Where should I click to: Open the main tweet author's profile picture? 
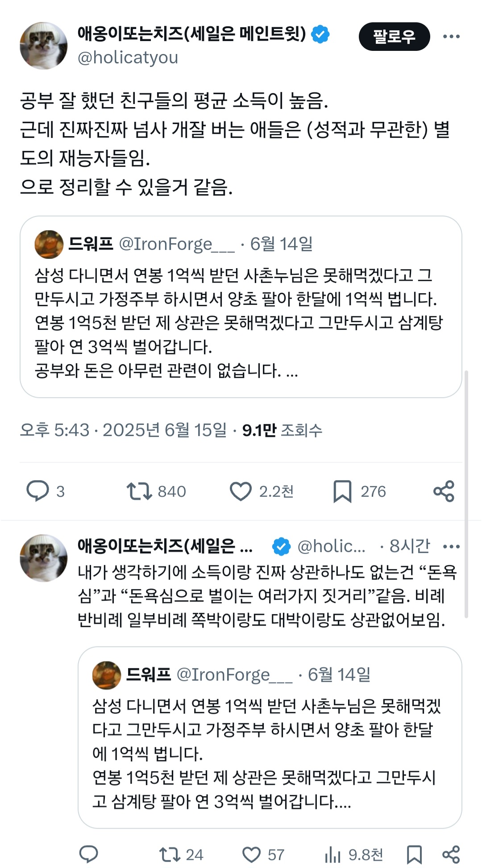(43, 46)
